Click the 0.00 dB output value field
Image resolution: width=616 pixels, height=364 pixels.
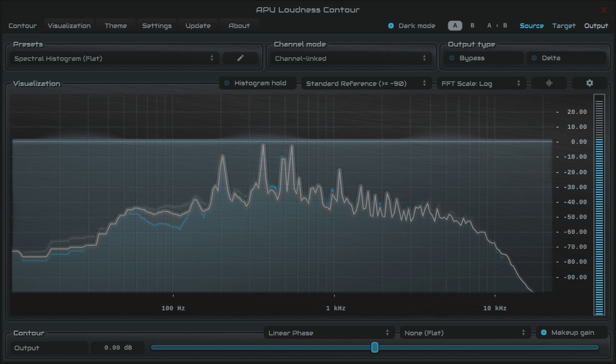(118, 347)
